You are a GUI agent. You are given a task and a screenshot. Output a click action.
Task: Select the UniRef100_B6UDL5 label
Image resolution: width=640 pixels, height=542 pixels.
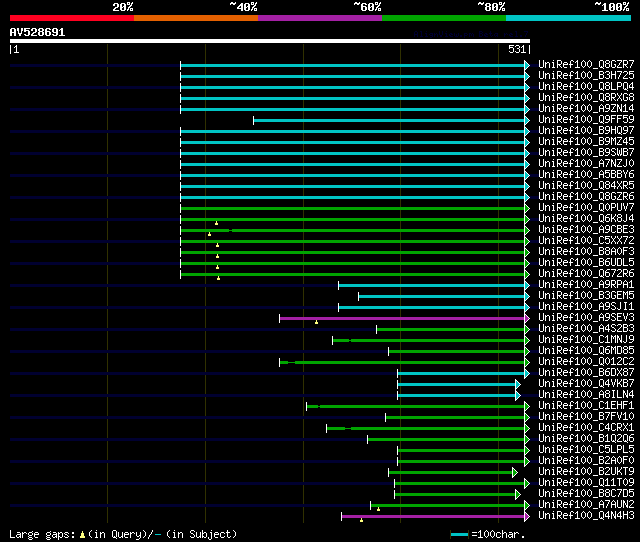(586, 263)
